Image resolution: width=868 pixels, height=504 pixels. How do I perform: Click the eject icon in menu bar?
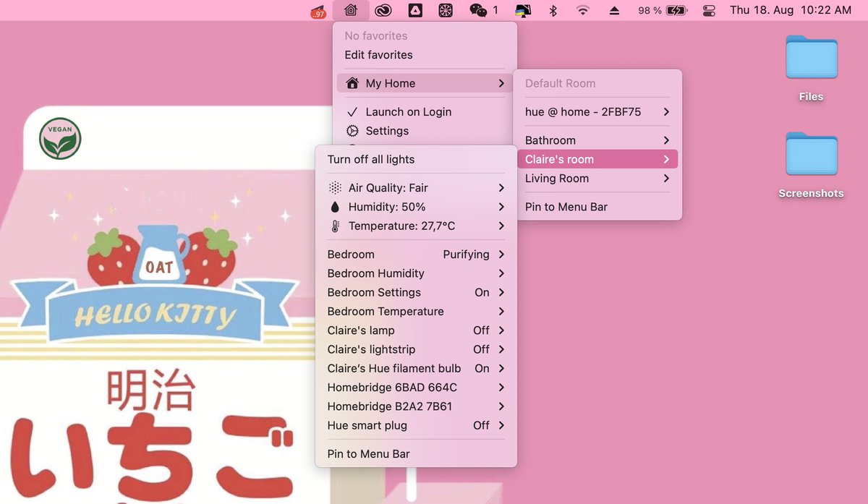tap(614, 10)
